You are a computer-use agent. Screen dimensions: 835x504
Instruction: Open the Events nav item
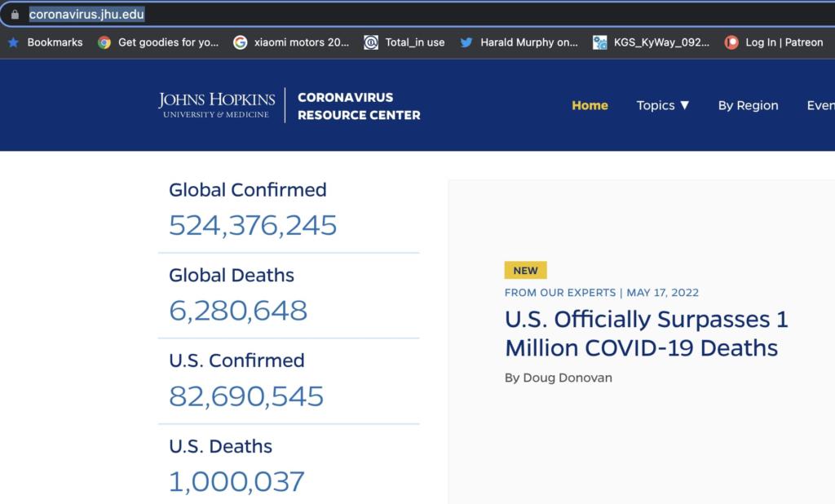click(x=820, y=105)
